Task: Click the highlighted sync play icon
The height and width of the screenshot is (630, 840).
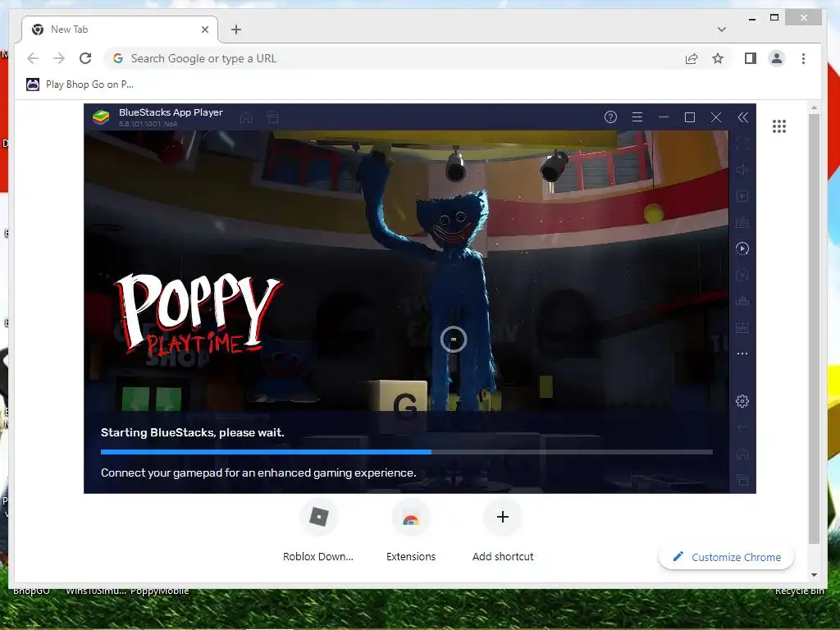Action: (x=742, y=249)
